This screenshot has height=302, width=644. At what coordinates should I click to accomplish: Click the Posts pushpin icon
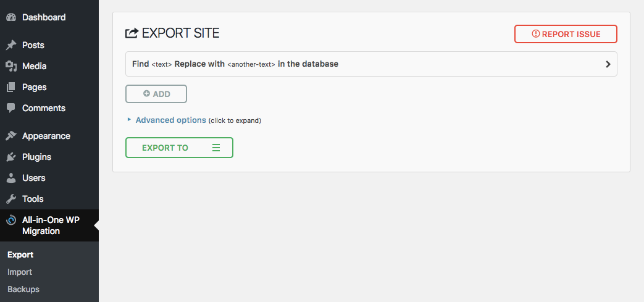(x=10, y=45)
